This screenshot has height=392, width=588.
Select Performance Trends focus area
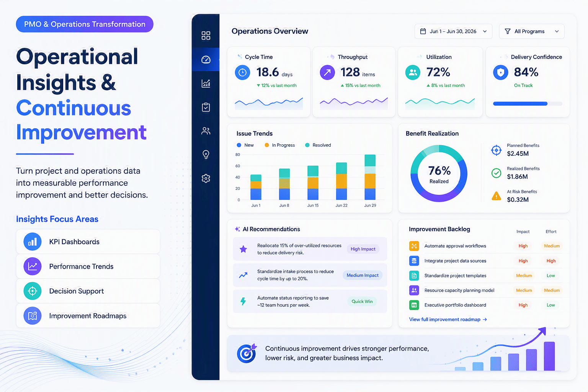(88, 266)
